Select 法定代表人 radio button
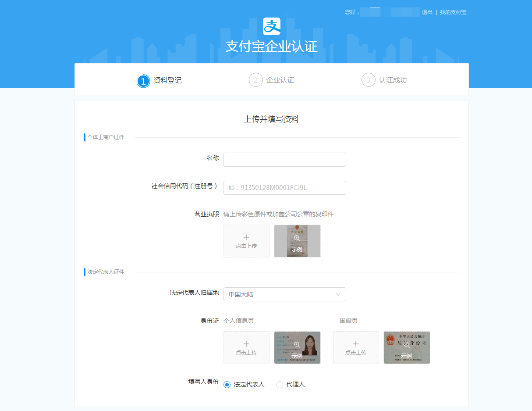Viewport: 532px width, 411px height. (x=227, y=385)
